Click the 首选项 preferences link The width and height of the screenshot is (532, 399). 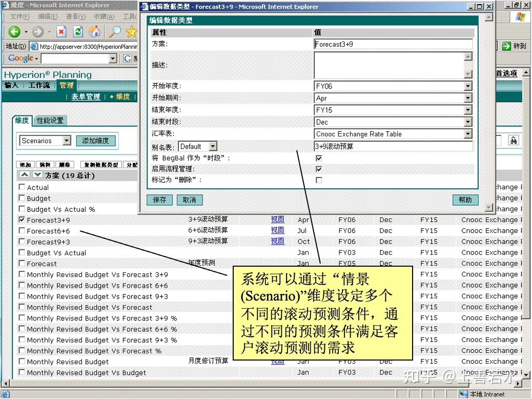click(506, 73)
